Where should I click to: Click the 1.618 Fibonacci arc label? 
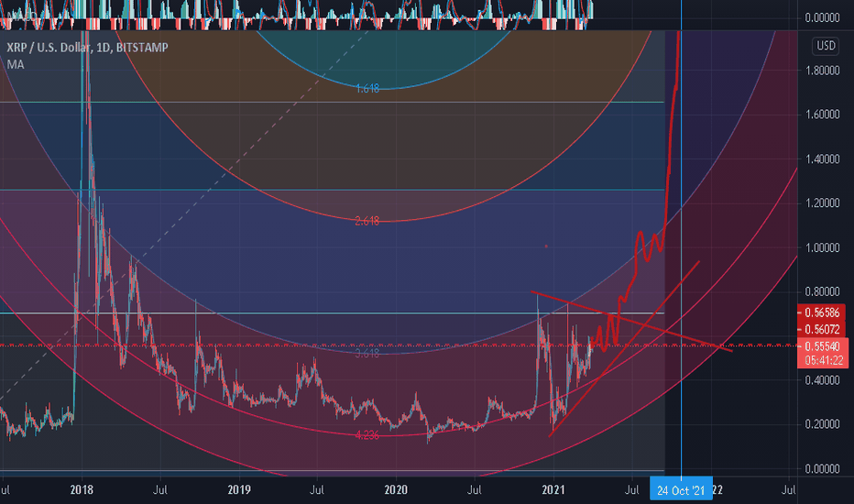[367, 89]
